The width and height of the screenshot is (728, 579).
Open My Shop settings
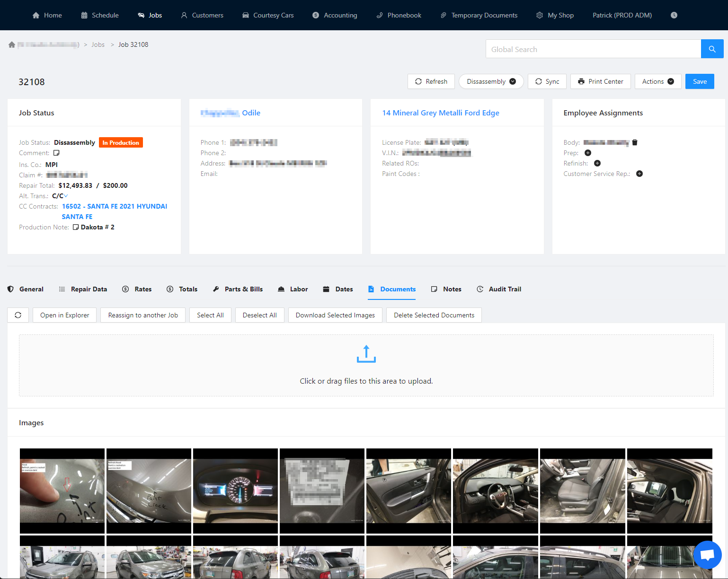(555, 15)
